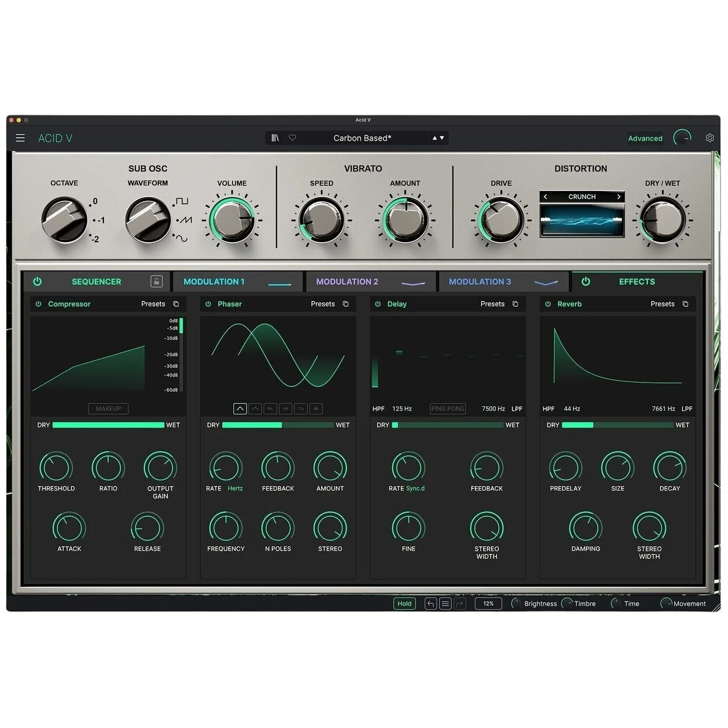Open the Phaser Presets list
The width and height of the screenshot is (728, 728).
pyautogui.click(x=323, y=304)
